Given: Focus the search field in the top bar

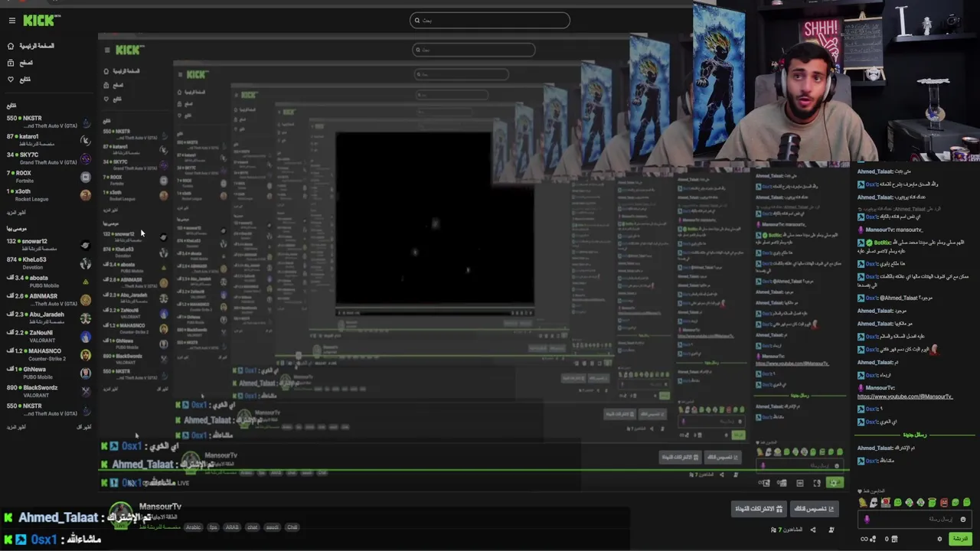Looking at the screenshot, I should click(x=490, y=21).
